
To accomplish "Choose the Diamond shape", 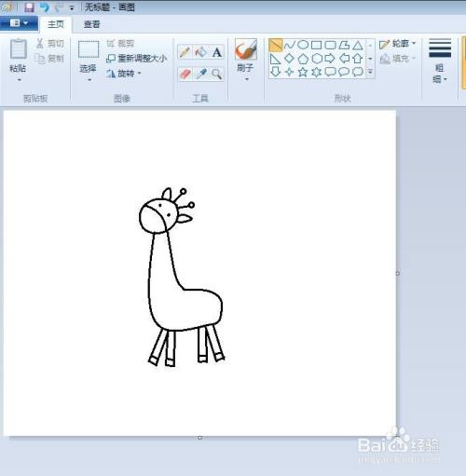I will [x=289, y=59].
